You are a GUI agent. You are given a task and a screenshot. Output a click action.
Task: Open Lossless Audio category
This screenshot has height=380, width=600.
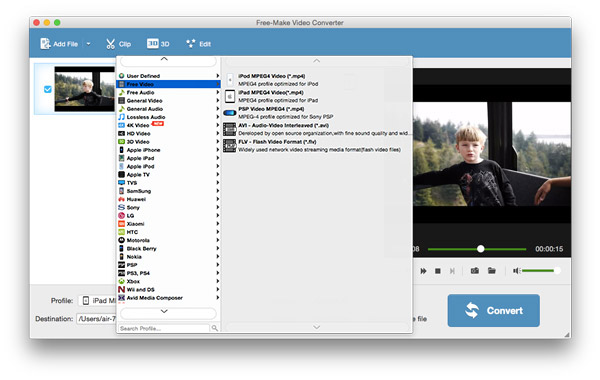(x=168, y=117)
